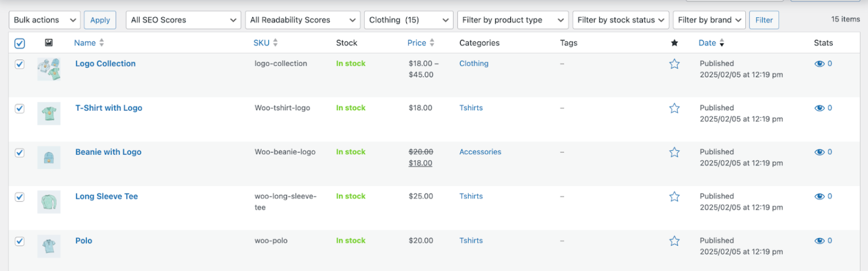Open stats eye icon for Long Sleeve Tee
The width and height of the screenshot is (868, 271).
(819, 196)
